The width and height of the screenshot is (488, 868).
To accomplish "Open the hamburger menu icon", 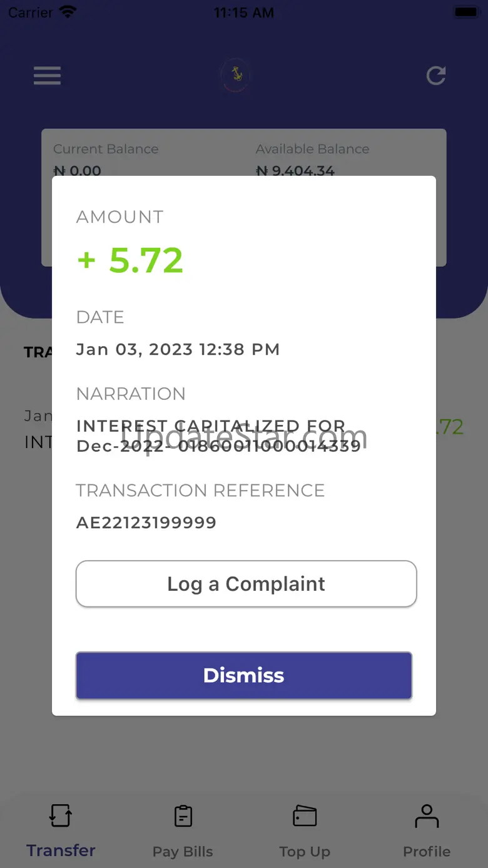I will [x=47, y=76].
